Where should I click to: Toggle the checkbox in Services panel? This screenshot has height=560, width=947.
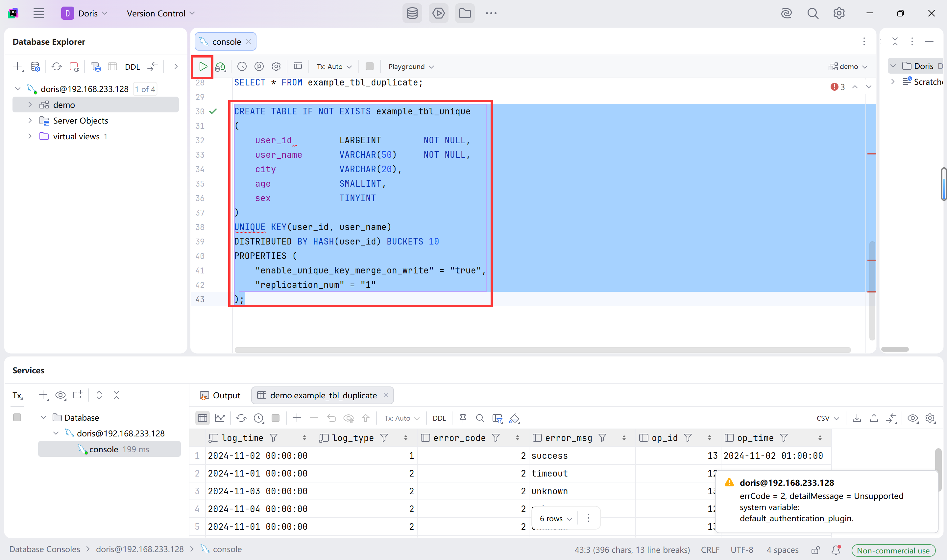tap(17, 417)
